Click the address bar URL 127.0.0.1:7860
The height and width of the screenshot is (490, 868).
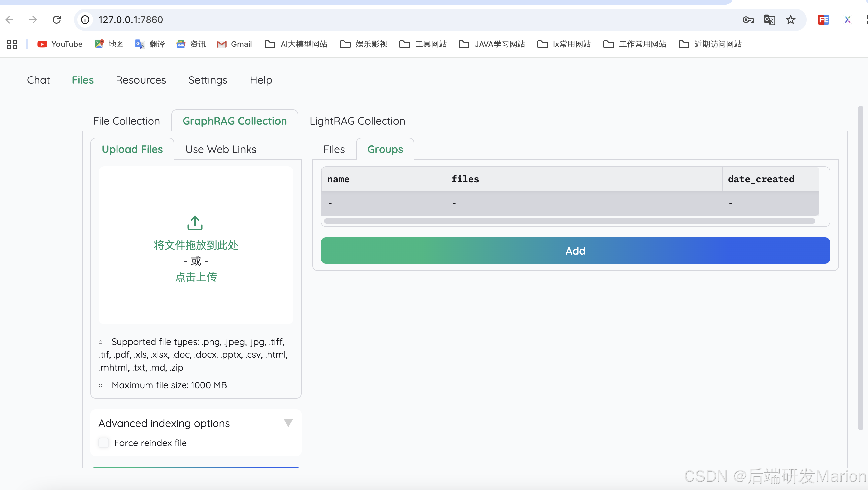[131, 20]
